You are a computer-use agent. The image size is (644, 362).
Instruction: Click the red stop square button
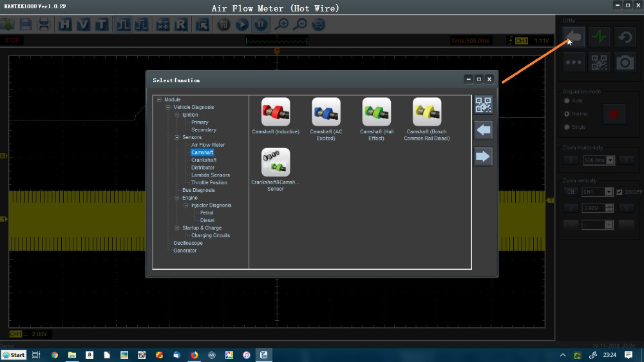point(614,114)
